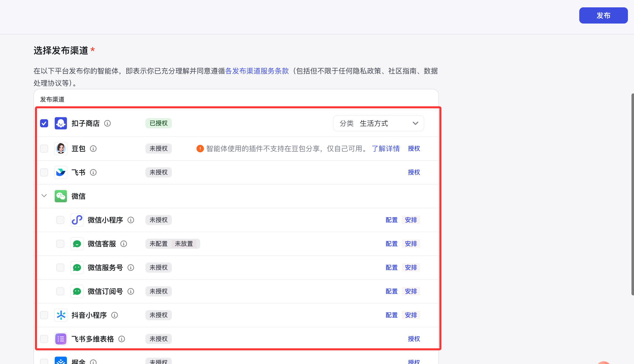The width and height of the screenshot is (634, 364).
Task: Open the 分类 生活方式 dropdown
Action: tap(378, 123)
